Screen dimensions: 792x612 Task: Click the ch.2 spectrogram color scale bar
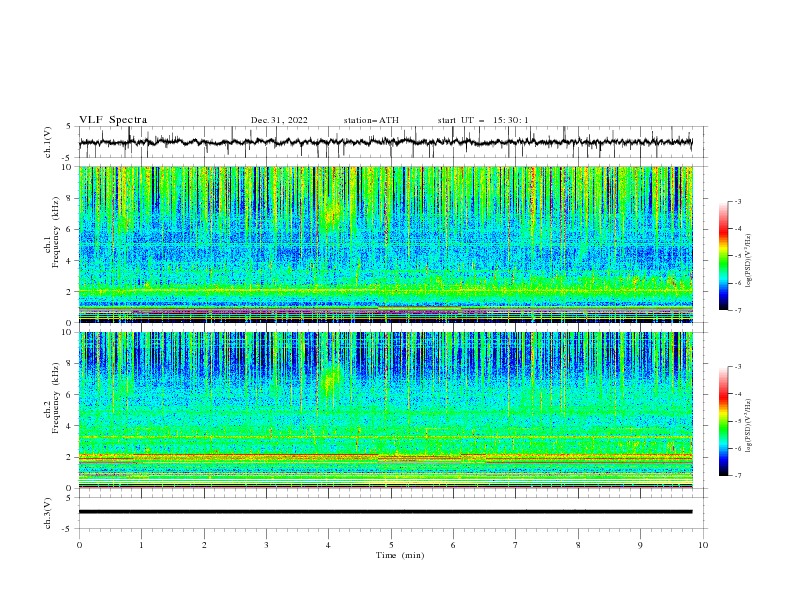(723, 421)
